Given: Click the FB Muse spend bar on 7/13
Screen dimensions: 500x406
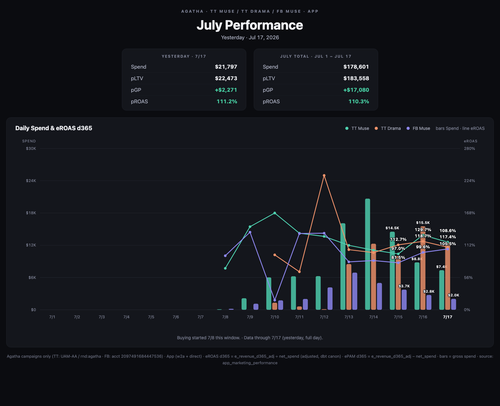Looking at the screenshot, I should coord(355,291).
